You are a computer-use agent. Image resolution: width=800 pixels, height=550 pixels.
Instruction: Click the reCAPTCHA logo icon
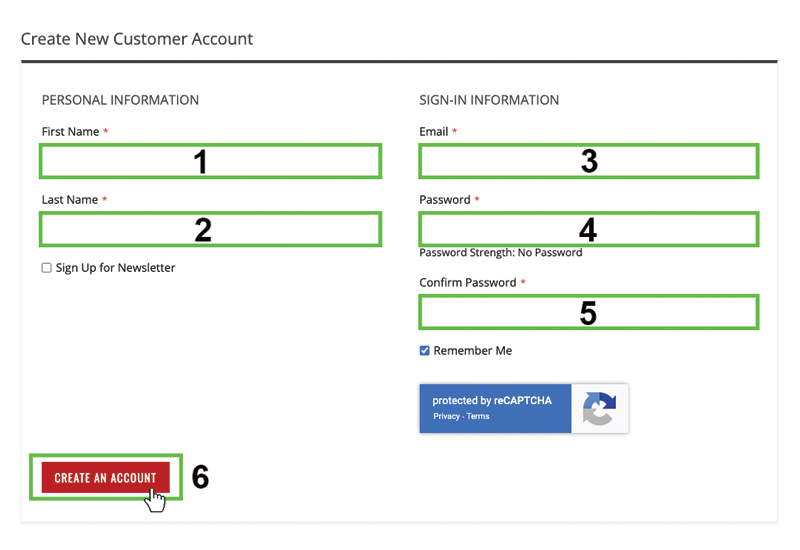[x=600, y=409]
